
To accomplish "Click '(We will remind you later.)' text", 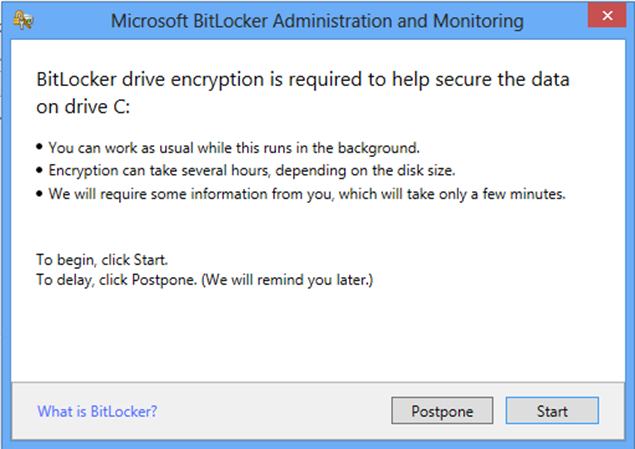I will (x=287, y=280).
